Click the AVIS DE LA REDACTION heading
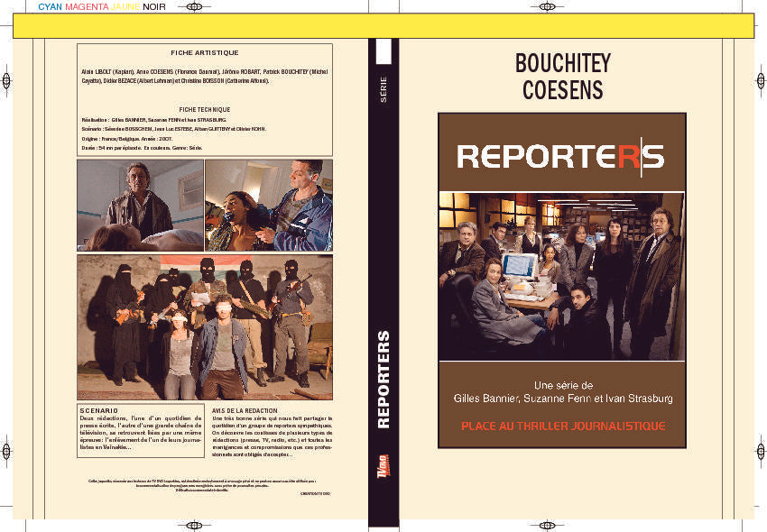767x532 pixels. pos(245,411)
